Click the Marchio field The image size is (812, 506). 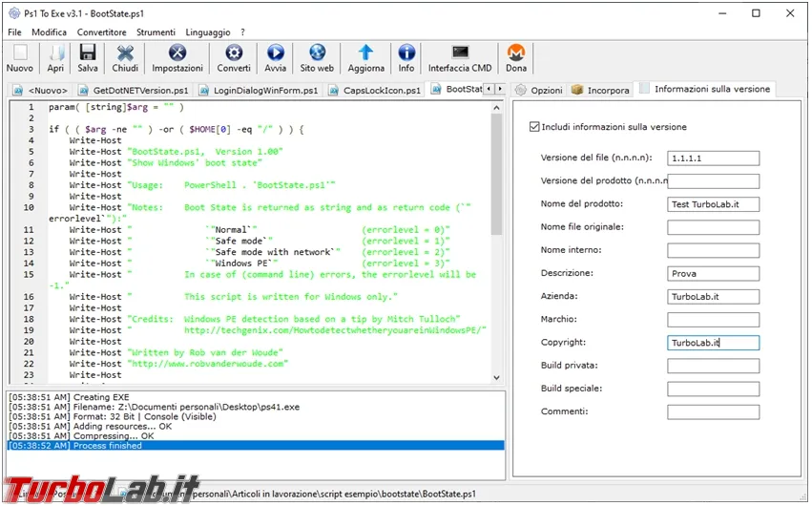point(713,320)
